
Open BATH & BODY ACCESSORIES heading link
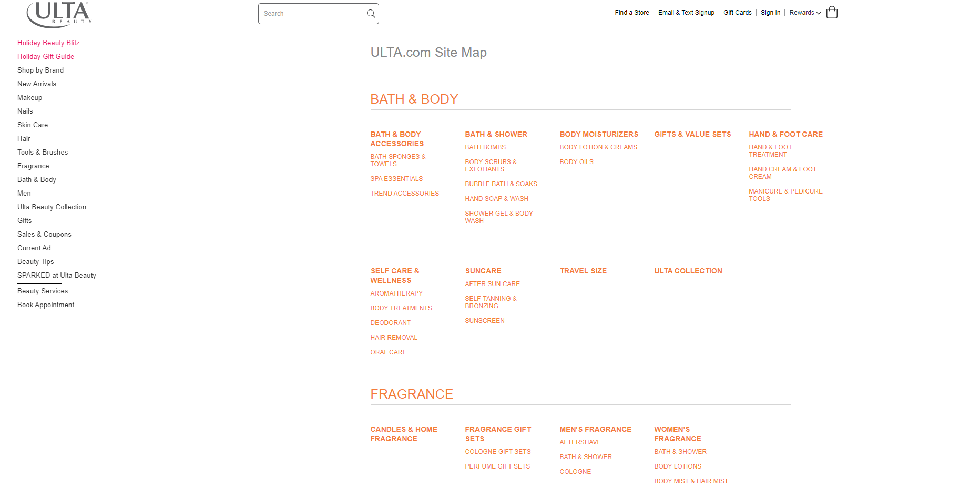tap(397, 139)
